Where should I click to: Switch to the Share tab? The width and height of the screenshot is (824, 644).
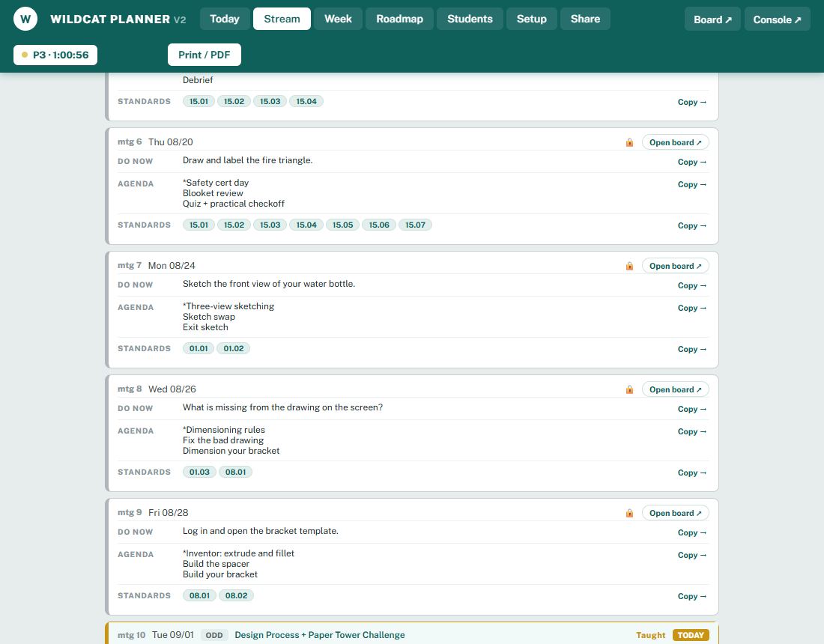pyautogui.click(x=585, y=19)
